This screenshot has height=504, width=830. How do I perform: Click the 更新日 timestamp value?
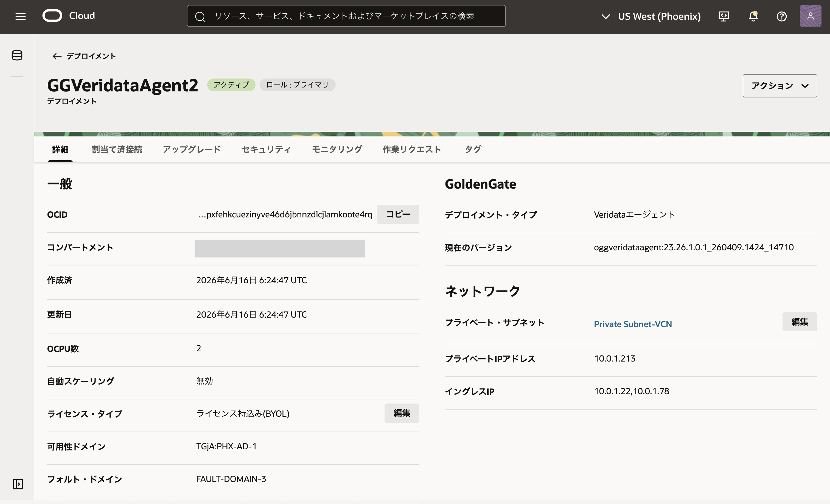(251, 315)
